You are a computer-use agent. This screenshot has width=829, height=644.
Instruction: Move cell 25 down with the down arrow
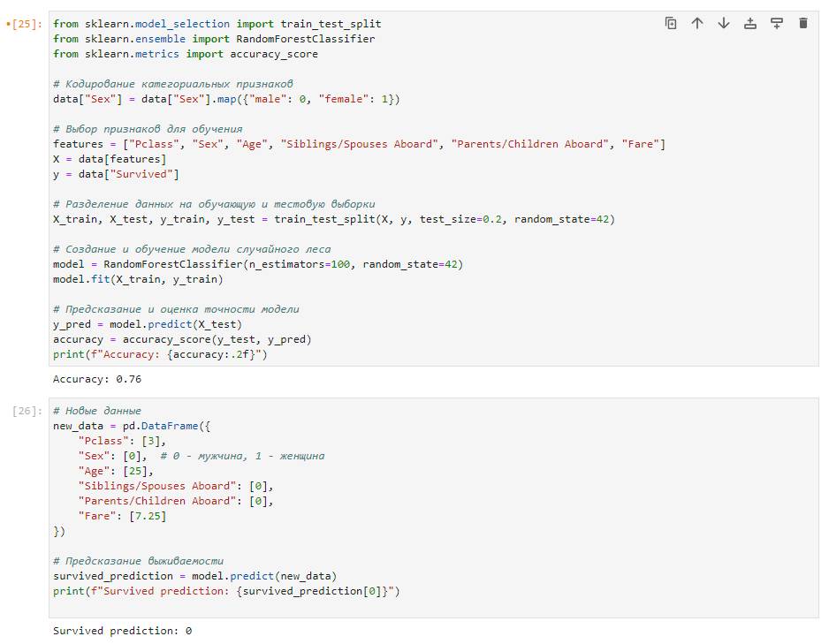pyautogui.click(x=724, y=24)
